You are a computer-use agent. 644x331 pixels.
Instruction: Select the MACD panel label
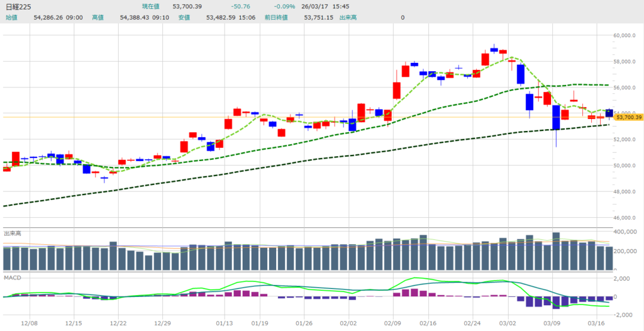click(12, 277)
